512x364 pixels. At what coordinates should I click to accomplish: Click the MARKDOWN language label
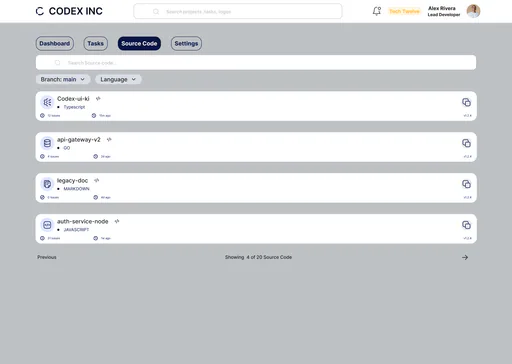pyautogui.click(x=76, y=189)
